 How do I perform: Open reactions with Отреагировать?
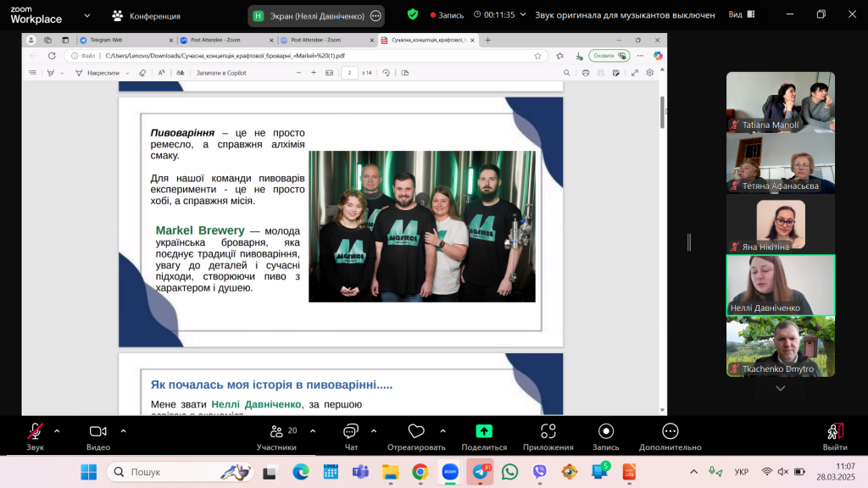[416, 436]
